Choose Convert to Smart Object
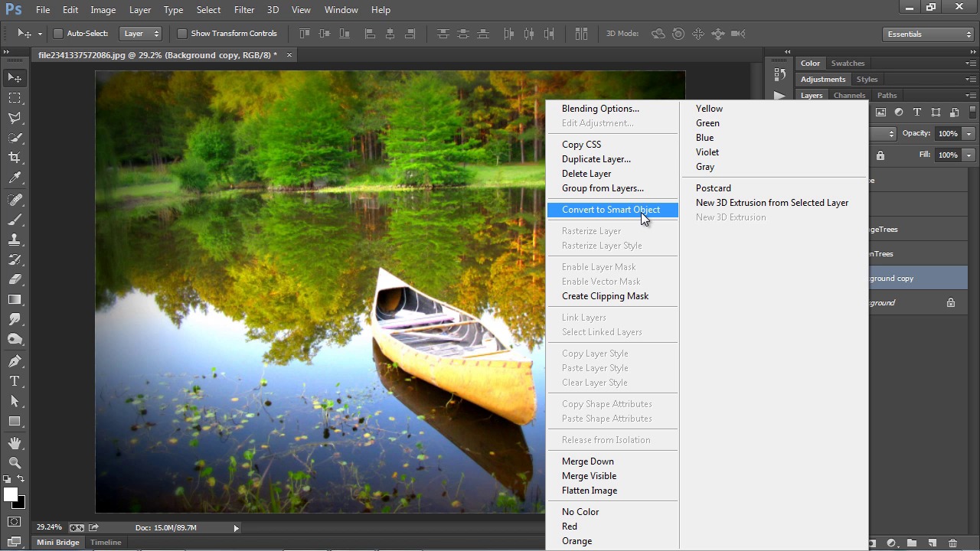The image size is (980, 551). 611,210
